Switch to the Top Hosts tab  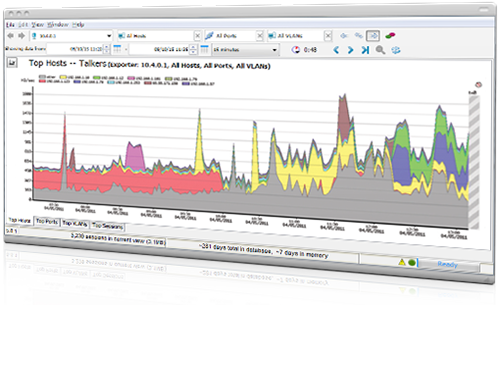point(19,220)
